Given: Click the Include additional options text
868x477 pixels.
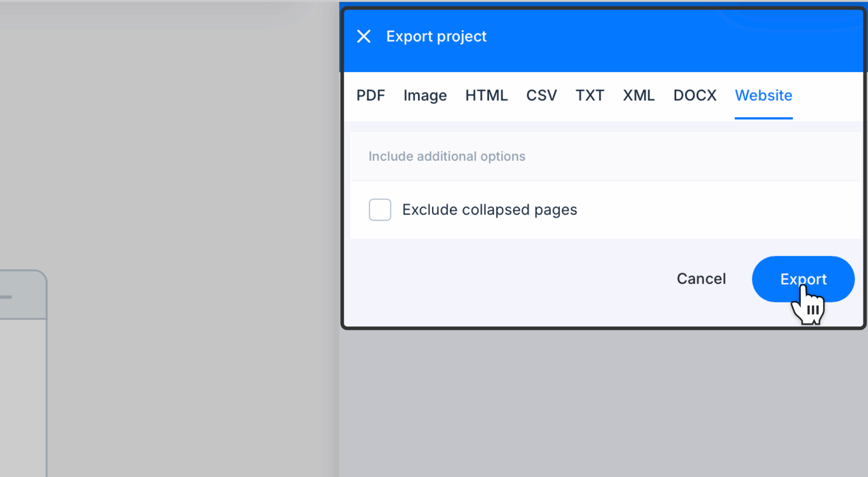Looking at the screenshot, I should click(x=447, y=156).
